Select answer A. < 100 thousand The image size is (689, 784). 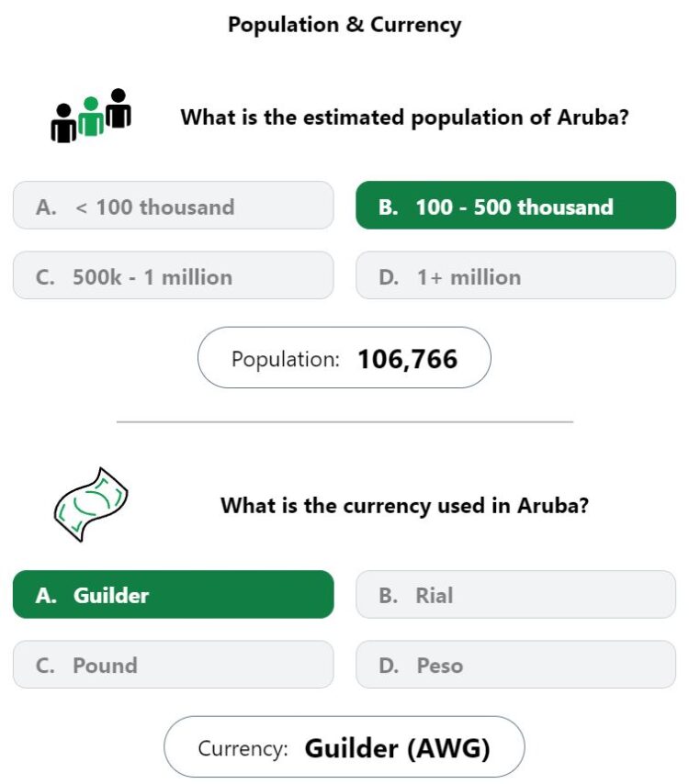tap(173, 206)
